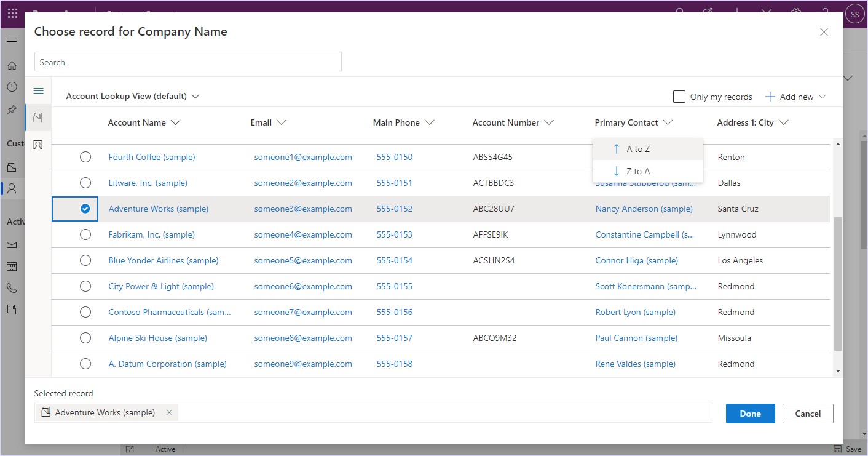The height and width of the screenshot is (456, 868).
Task: Open the Address 1: City column dropdown
Action: [783, 122]
